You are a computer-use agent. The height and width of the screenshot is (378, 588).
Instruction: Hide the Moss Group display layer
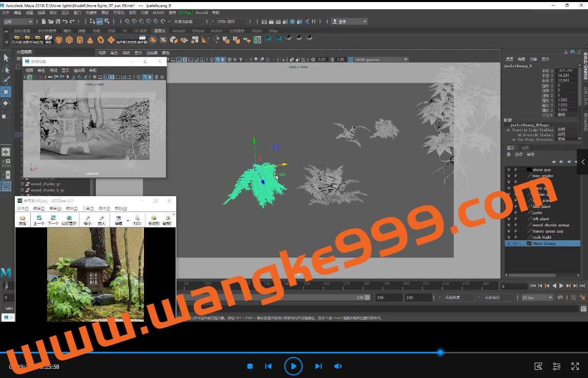coord(509,243)
